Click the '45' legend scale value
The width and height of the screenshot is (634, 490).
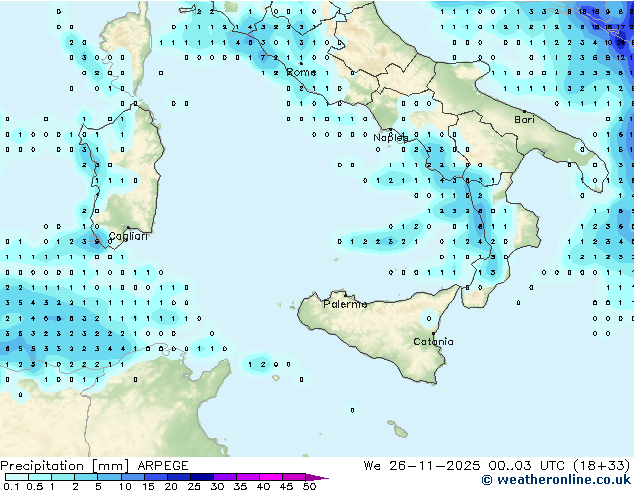286,486
